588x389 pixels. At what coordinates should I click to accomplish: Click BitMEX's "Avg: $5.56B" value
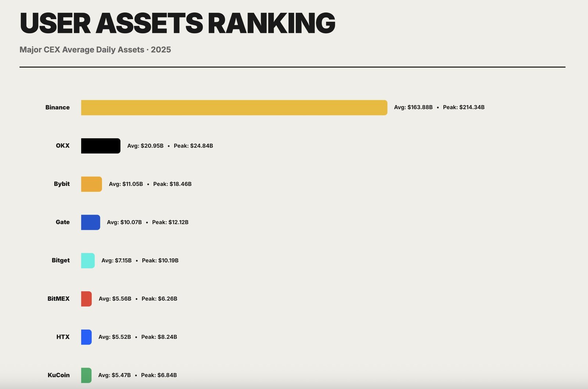(x=115, y=299)
